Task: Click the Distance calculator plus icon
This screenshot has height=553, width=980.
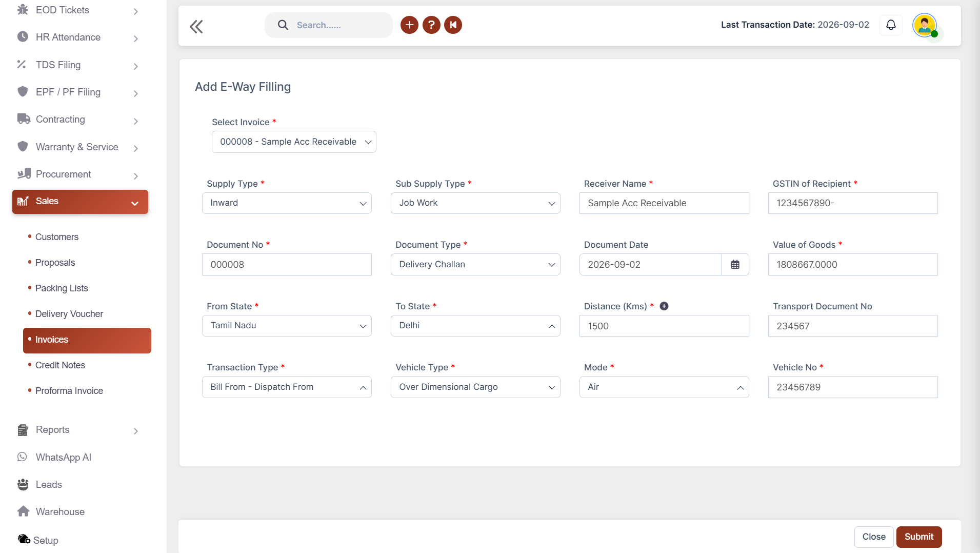Action: [x=664, y=306]
